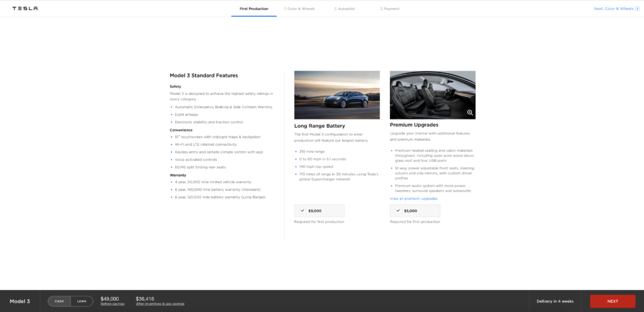Click the $49,000 price

coord(109,299)
